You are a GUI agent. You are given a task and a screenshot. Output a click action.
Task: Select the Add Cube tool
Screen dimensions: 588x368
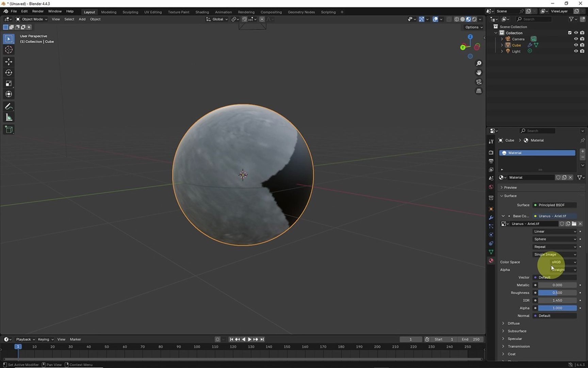[x=9, y=129]
